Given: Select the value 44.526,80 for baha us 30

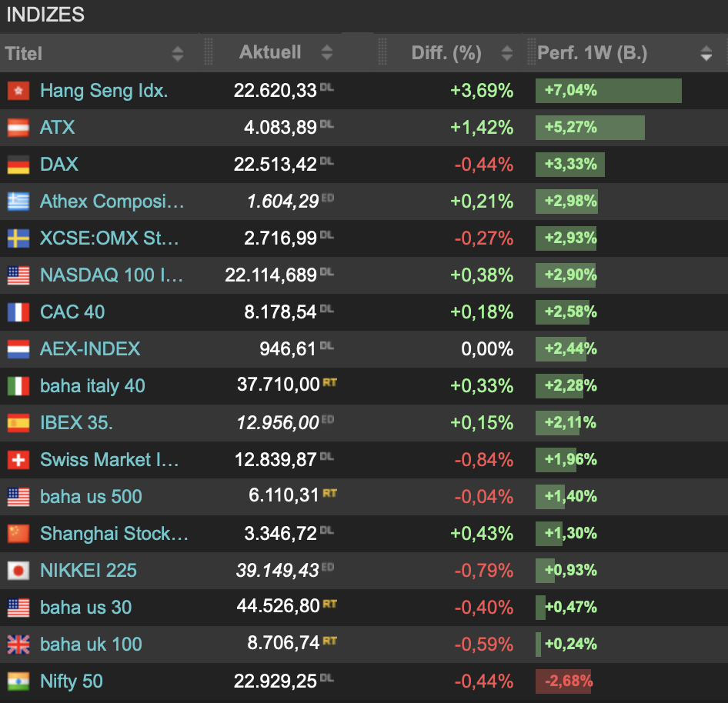Looking at the screenshot, I should pyautogui.click(x=278, y=605).
